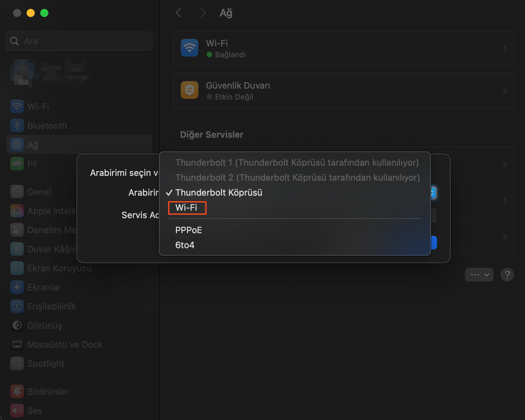Open the help question mark button

pyautogui.click(x=507, y=274)
